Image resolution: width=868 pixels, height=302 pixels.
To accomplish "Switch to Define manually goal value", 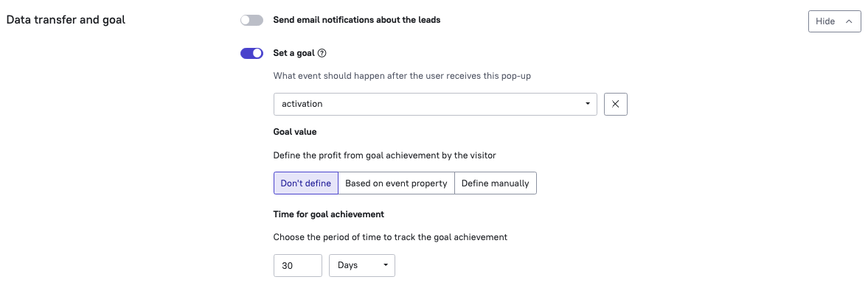I will click(496, 183).
